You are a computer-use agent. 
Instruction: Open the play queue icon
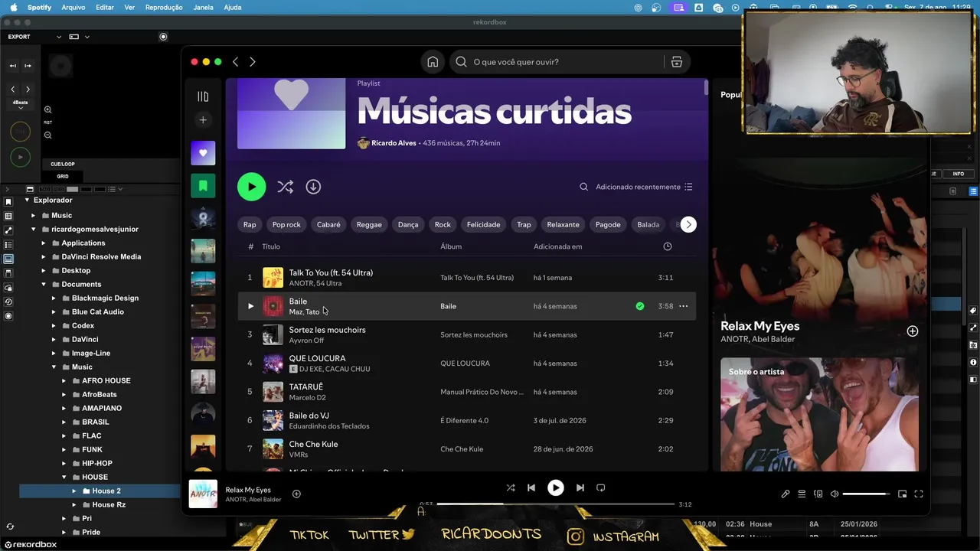802,494
